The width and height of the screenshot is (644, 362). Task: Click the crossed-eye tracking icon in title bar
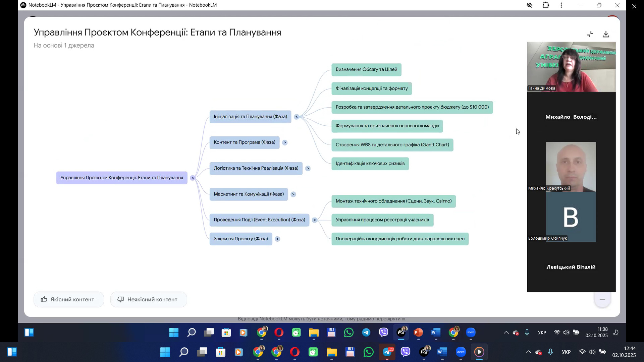pyautogui.click(x=530, y=5)
